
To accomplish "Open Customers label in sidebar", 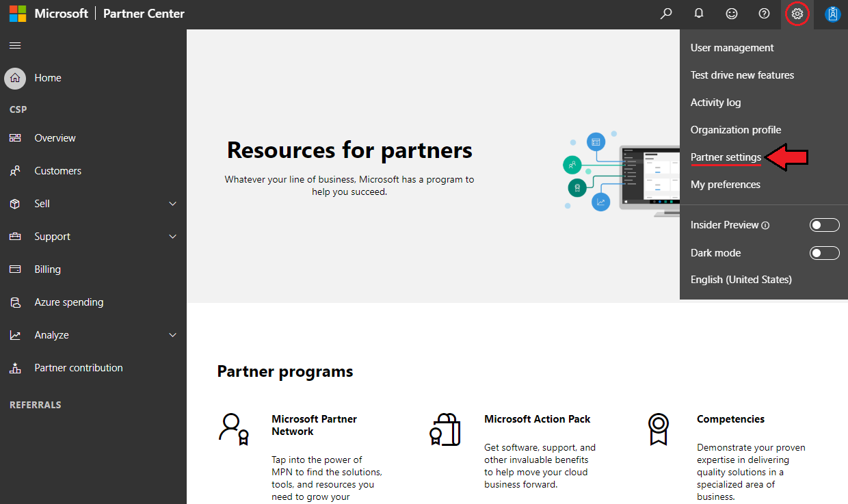I will tap(58, 171).
